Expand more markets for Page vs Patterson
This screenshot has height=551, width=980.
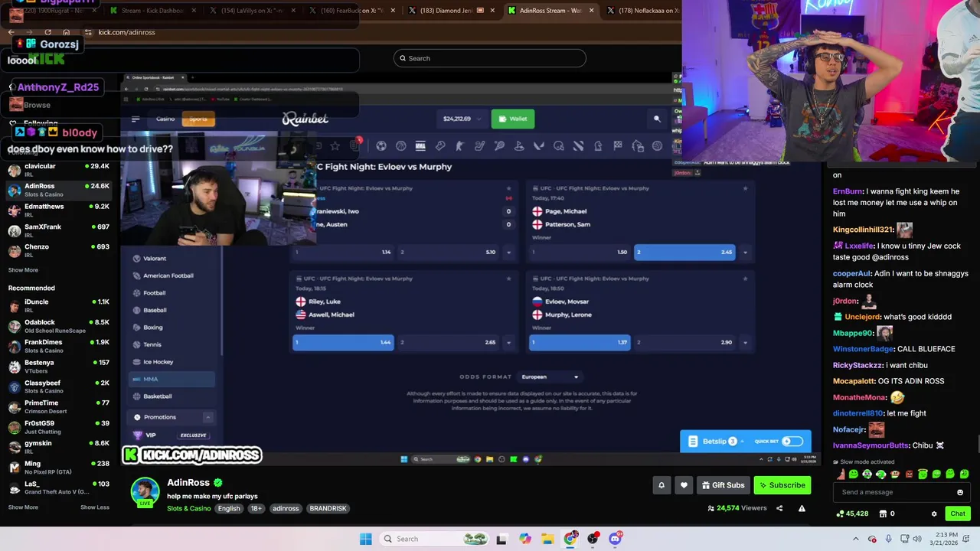pos(745,252)
